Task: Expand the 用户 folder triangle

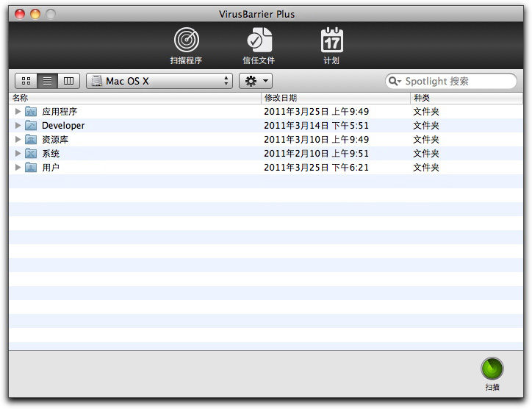Action: pyautogui.click(x=18, y=167)
